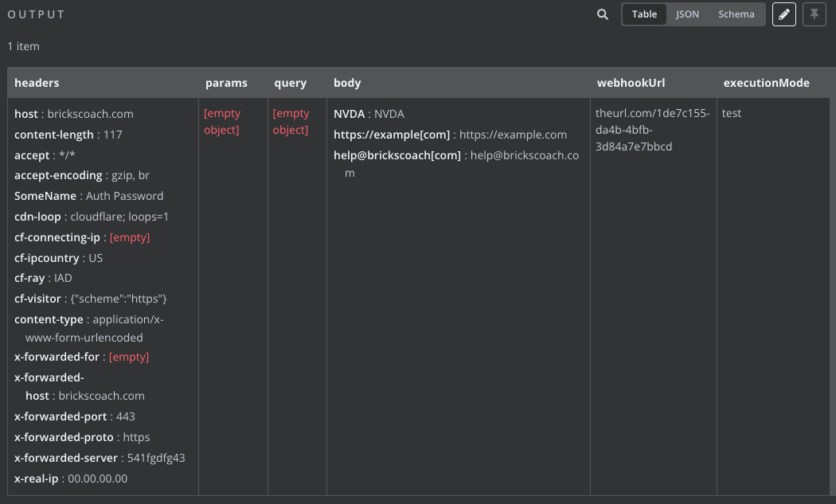This screenshot has height=504, width=836.
Task: Select the Table view tab
Action: click(644, 14)
